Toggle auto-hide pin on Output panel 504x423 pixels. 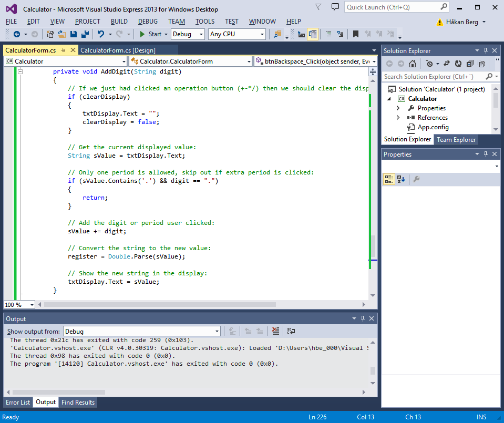coord(363,318)
